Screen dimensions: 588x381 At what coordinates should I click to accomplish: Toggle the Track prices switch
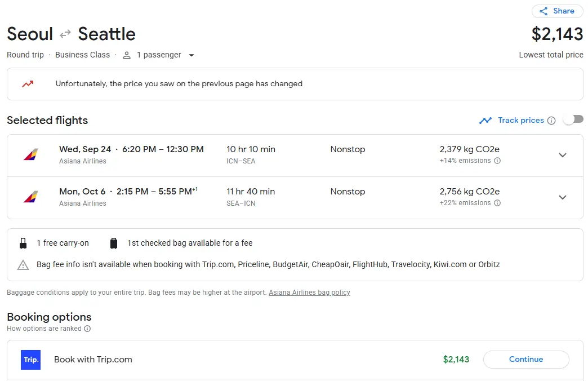573,120
